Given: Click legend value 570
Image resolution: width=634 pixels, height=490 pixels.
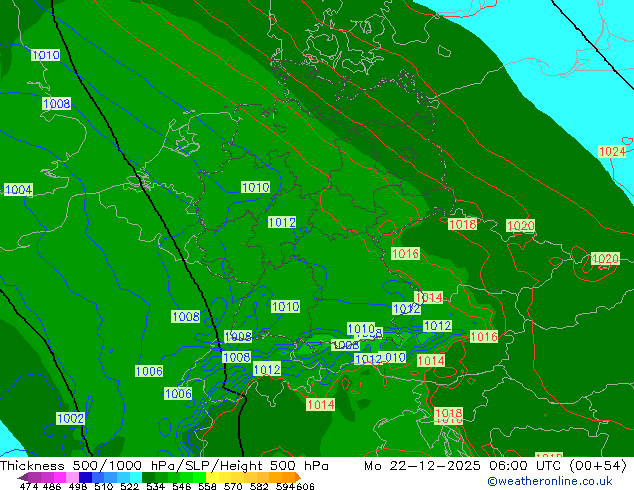Looking at the screenshot, I should pyautogui.click(x=233, y=486).
